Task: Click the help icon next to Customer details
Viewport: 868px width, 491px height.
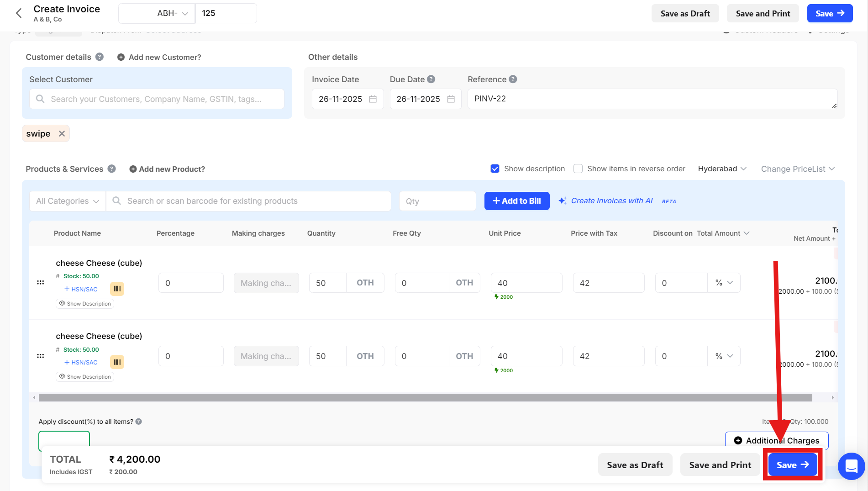Action: point(100,57)
